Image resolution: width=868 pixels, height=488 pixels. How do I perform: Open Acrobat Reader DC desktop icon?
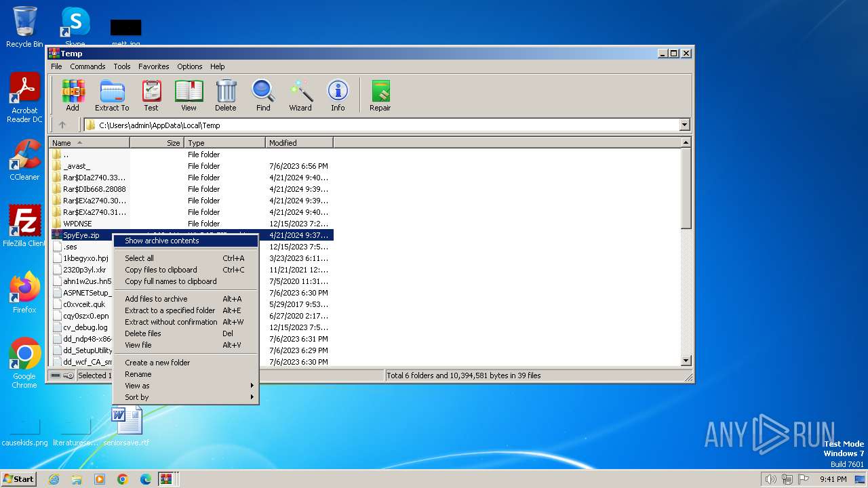tap(24, 98)
